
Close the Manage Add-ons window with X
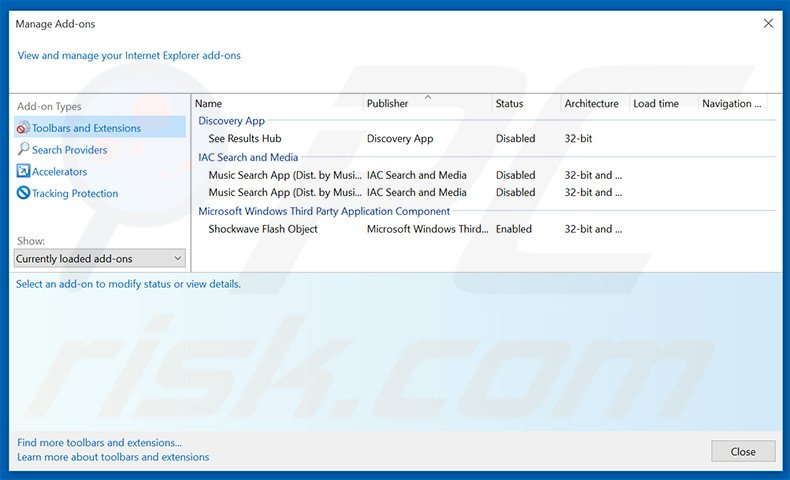tap(768, 23)
